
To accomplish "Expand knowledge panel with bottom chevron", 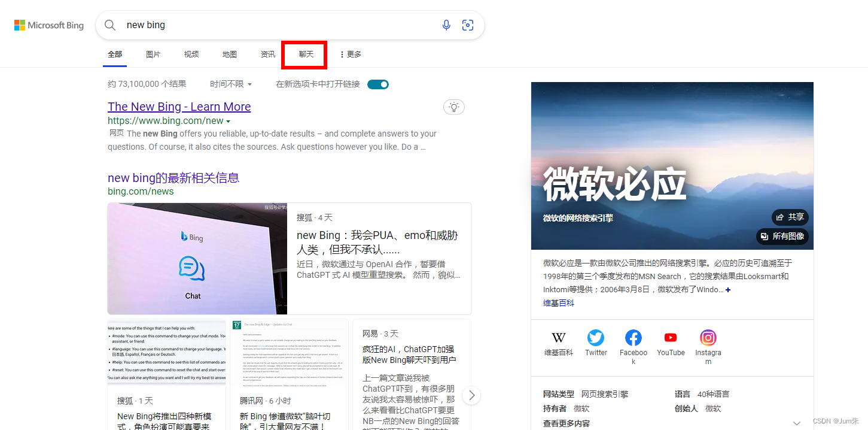I will coord(796,423).
